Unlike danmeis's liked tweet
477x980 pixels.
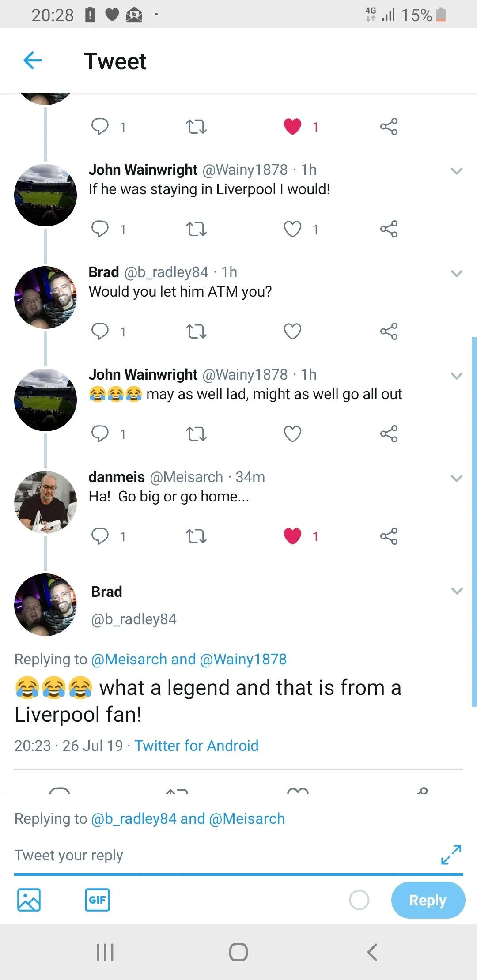tap(293, 535)
